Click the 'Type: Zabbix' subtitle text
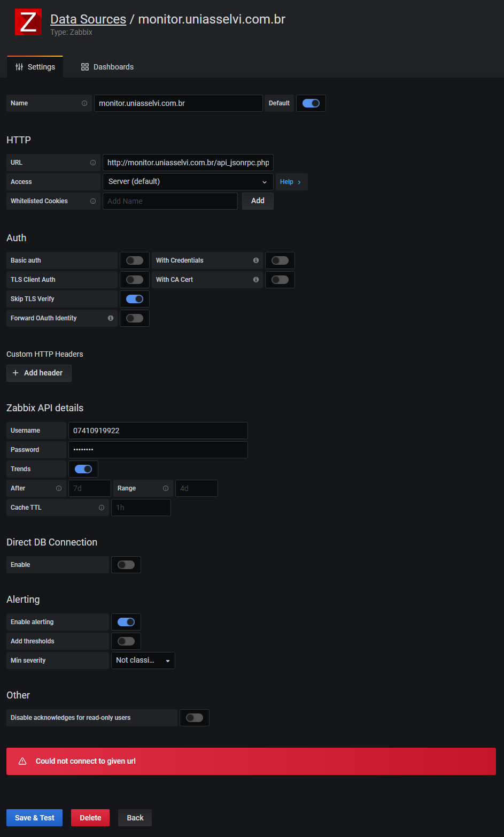 click(72, 32)
